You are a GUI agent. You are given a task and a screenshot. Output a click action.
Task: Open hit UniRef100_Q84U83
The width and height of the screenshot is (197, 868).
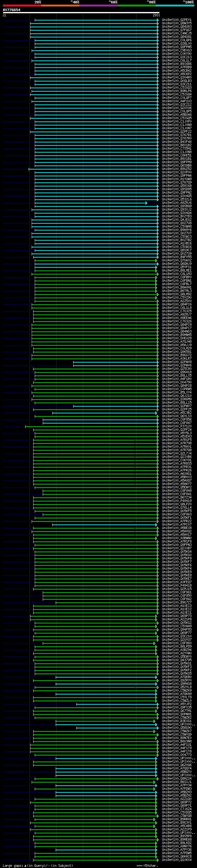(x=176, y=27)
